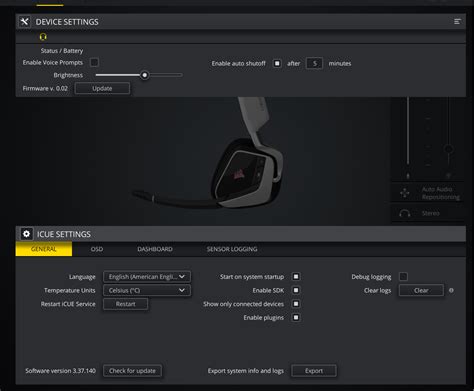Click Restart iCUE Service button

tap(126, 304)
